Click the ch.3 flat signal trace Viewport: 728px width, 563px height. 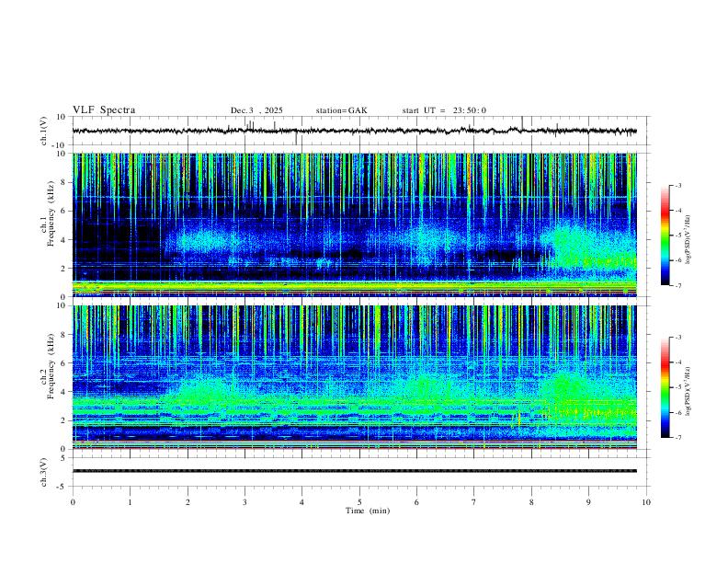(354, 471)
